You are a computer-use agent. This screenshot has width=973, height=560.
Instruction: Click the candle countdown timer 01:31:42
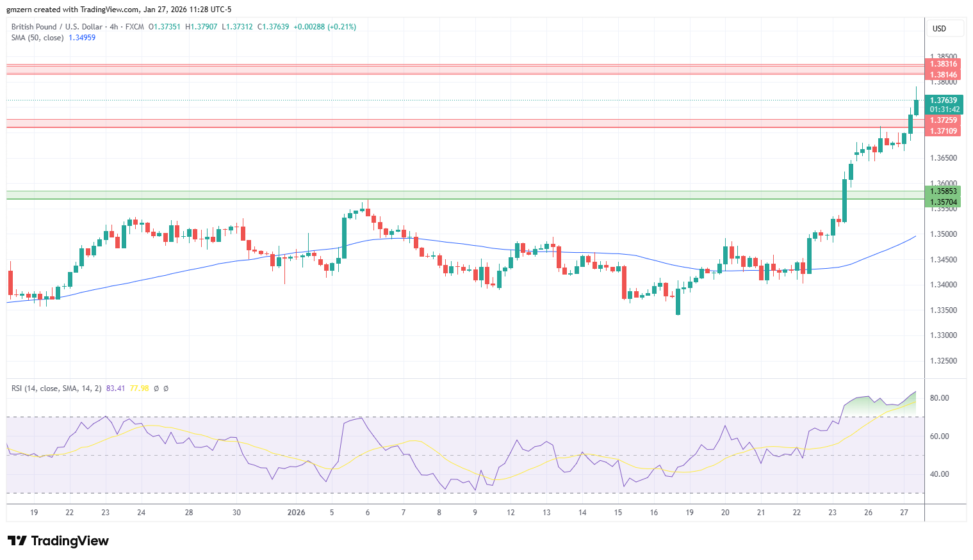[x=945, y=109]
